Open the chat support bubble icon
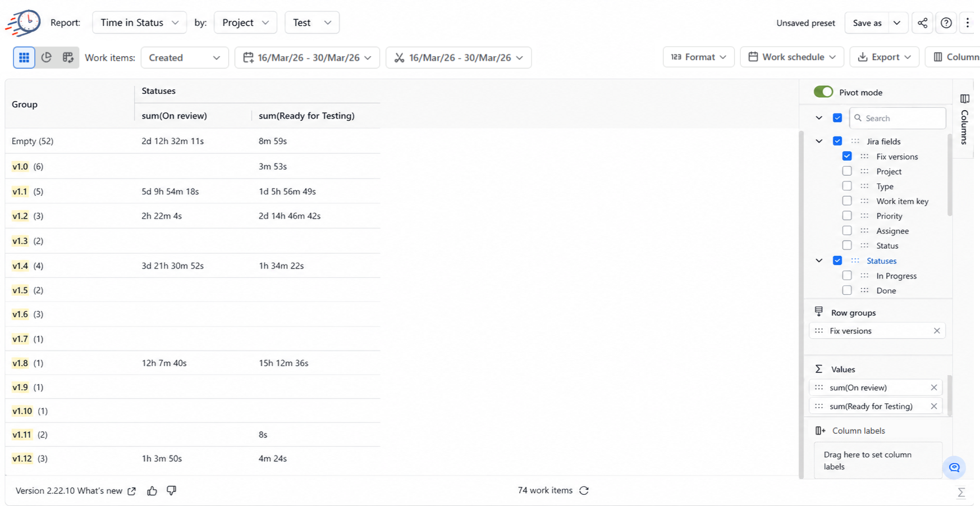This screenshot has width=980, height=506. [x=954, y=467]
